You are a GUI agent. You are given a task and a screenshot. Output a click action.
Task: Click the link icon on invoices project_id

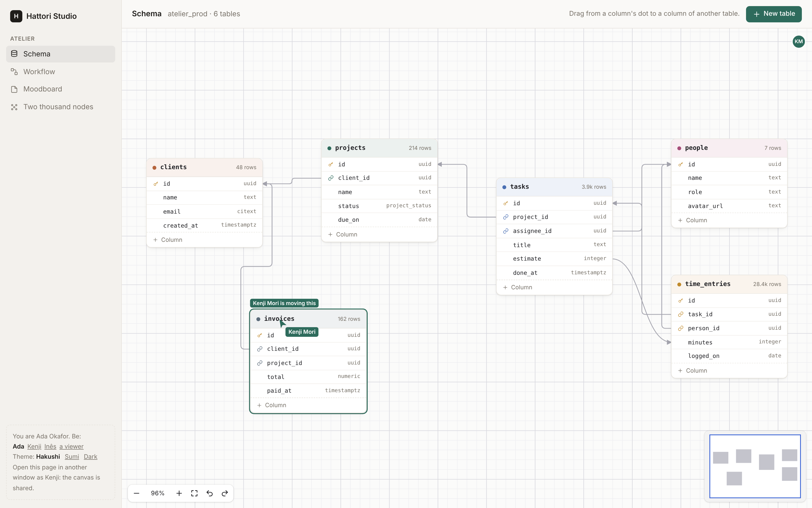260,363
